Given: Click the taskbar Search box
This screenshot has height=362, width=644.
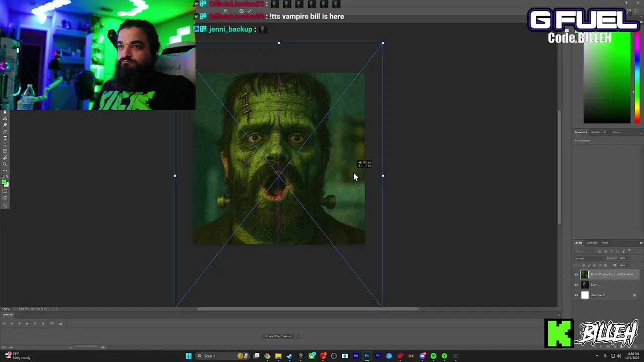Looking at the screenshot, I should pyautogui.click(x=222, y=356).
